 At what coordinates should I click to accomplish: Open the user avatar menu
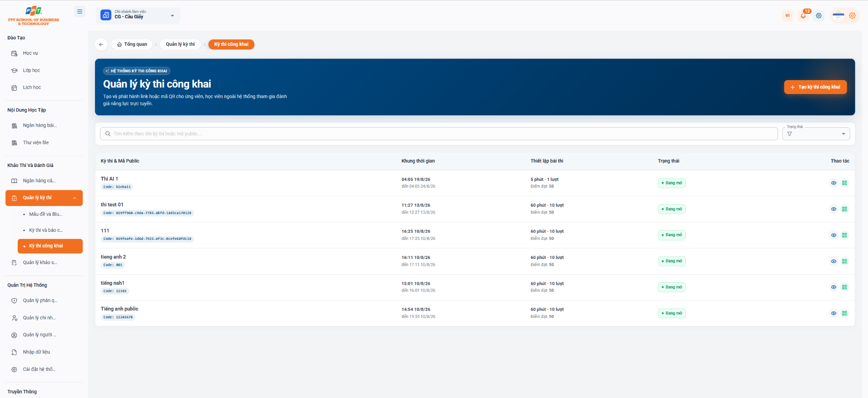tap(838, 16)
